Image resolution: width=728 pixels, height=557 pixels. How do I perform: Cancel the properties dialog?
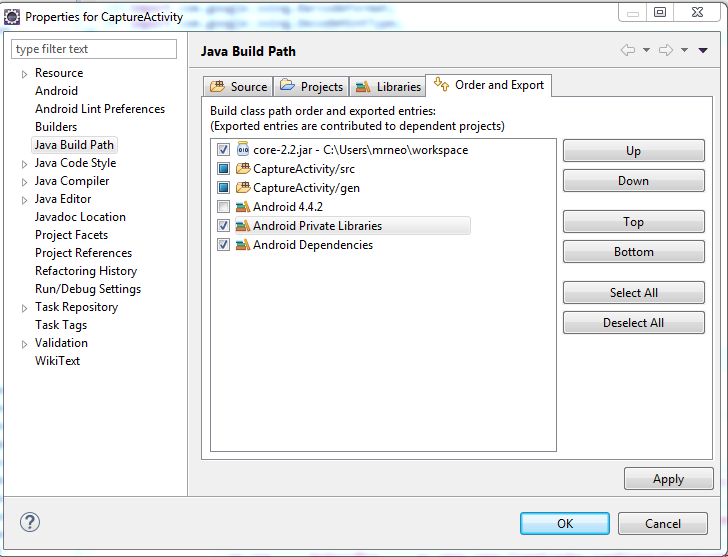tap(663, 524)
